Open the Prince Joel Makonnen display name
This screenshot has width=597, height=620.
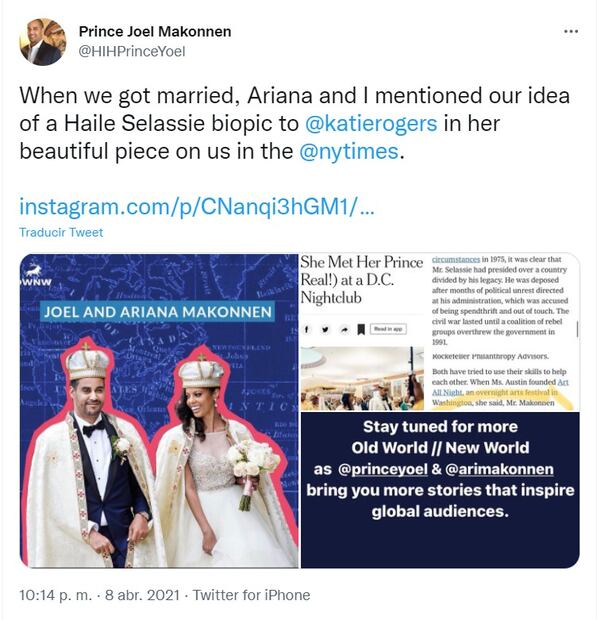155,32
